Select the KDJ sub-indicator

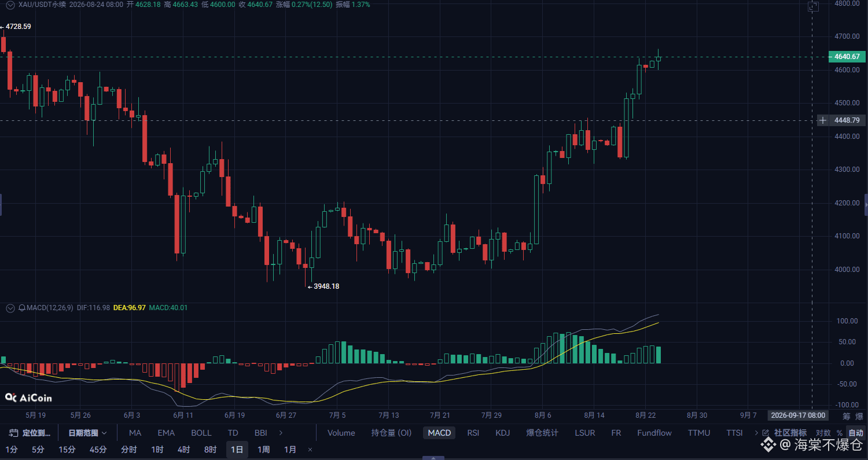click(x=503, y=433)
